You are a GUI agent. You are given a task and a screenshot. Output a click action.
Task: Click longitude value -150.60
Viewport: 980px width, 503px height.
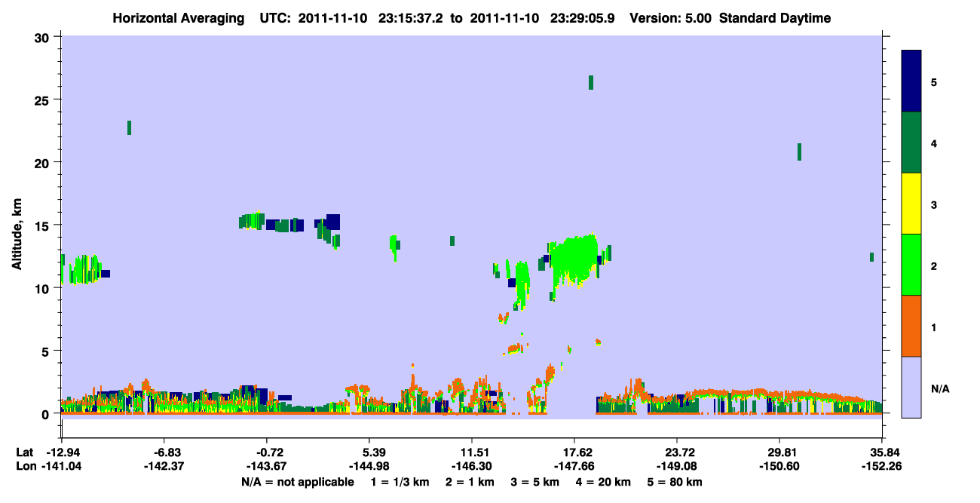pyautogui.click(x=780, y=466)
